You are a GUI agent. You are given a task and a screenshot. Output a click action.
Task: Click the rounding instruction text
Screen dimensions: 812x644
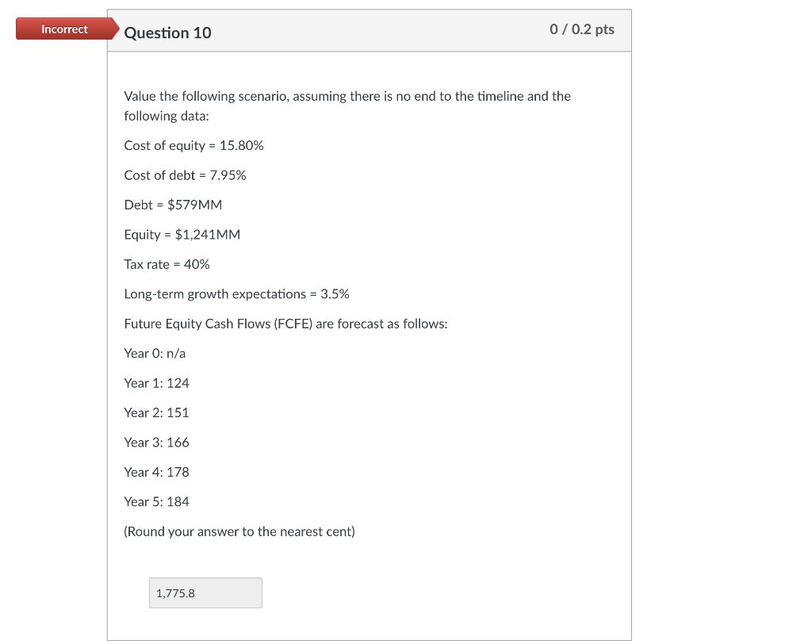click(x=239, y=531)
